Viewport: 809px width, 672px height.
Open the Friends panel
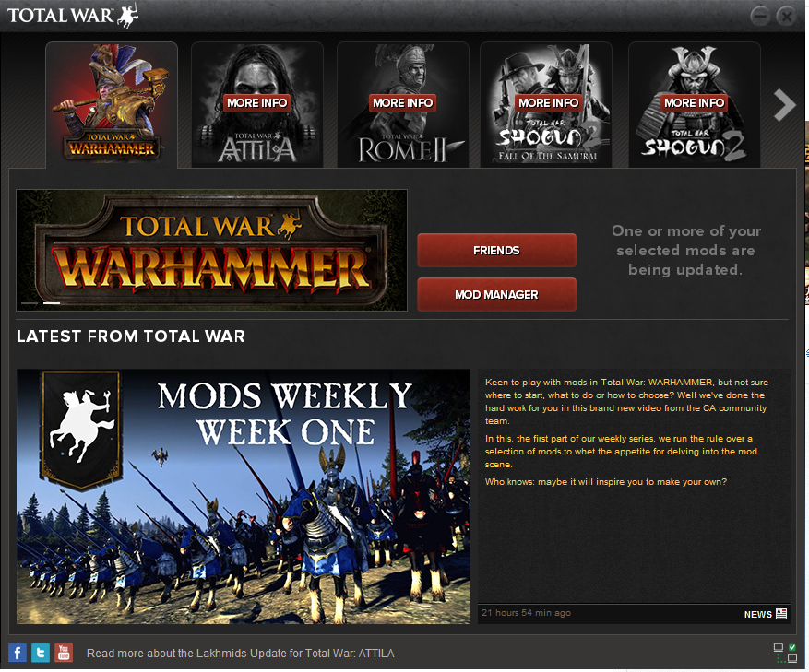497,250
